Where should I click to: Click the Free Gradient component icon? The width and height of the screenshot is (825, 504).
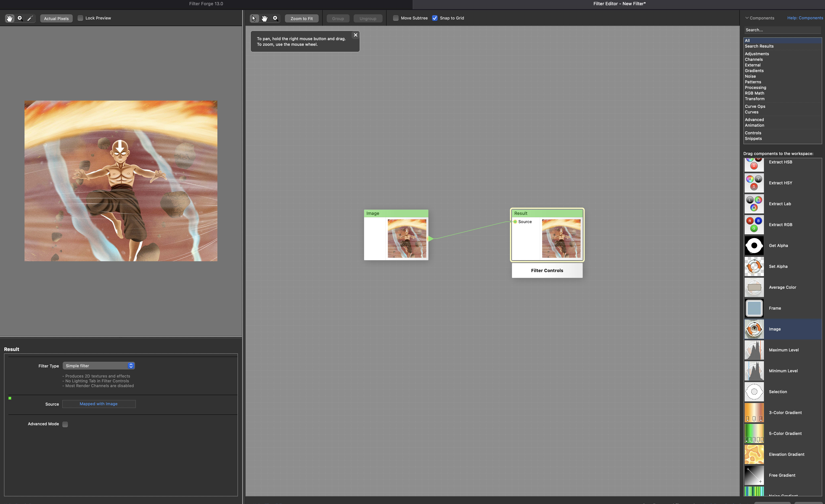click(x=754, y=475)
